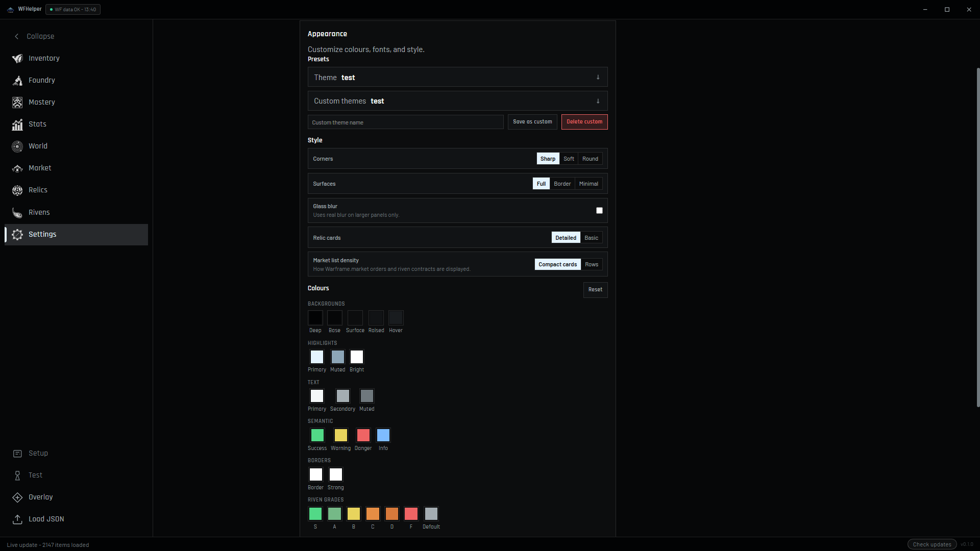The image size is (980, 551).
Task: Click the Settings gear icon
Action: (x=17, y=234)
